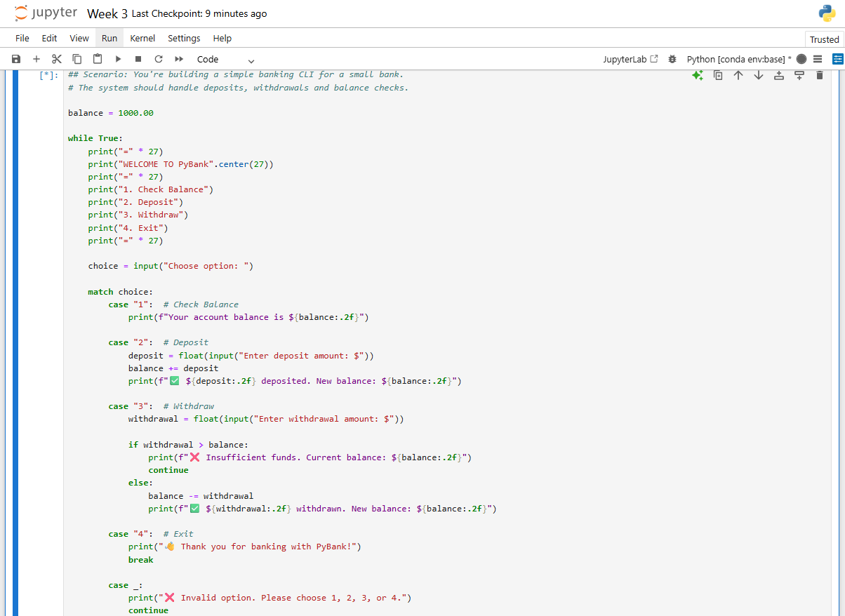
Task: Interrupt the kernel with the stop button
Action: 138,60
